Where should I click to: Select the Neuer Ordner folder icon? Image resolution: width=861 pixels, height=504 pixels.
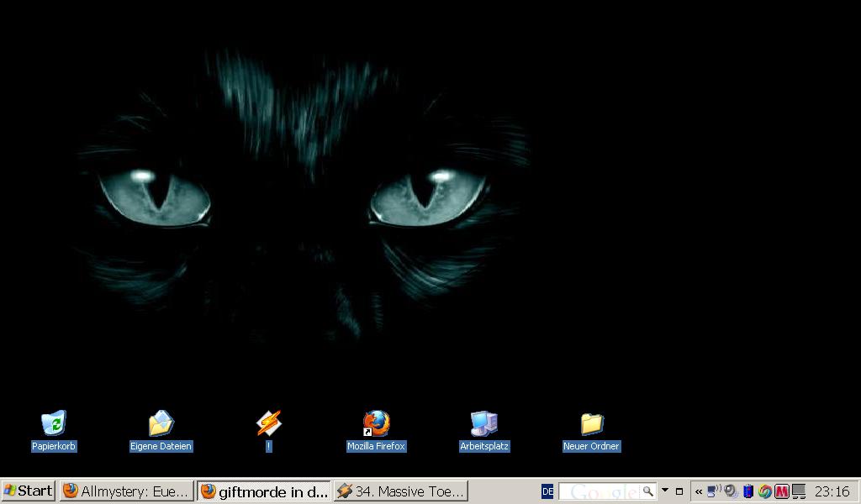pyautogui.click(x=591, y=423)
